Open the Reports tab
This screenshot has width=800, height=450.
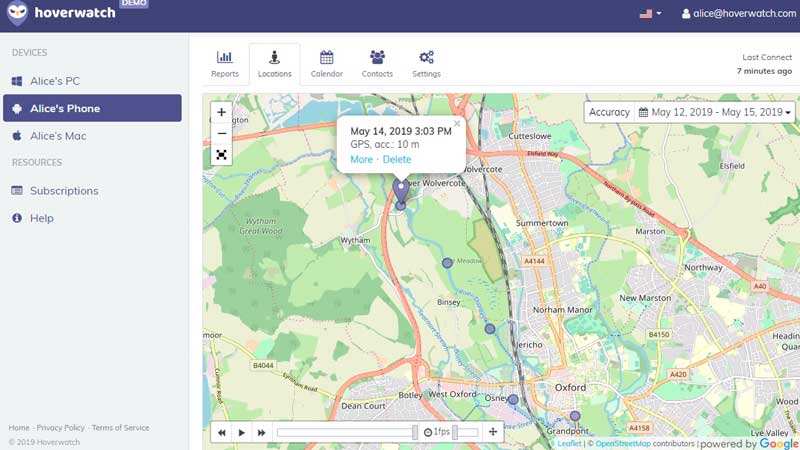click(x=224, y=64)
